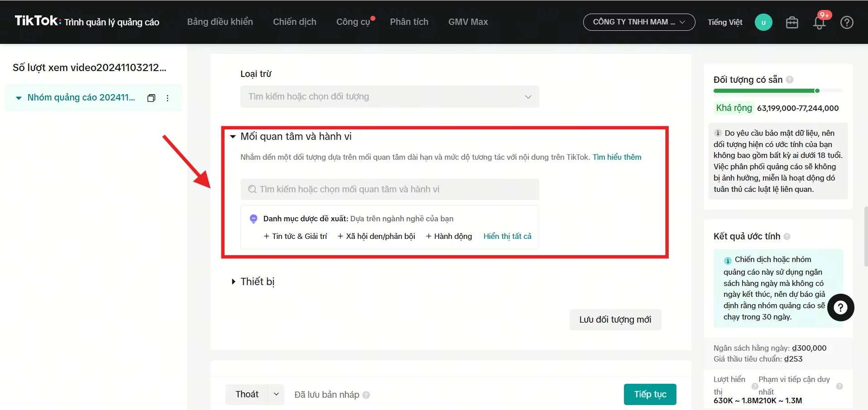Click info icon beside Lượt hiển thị
The height and width of the screenshot is (410, 868).
coord(755,386)
